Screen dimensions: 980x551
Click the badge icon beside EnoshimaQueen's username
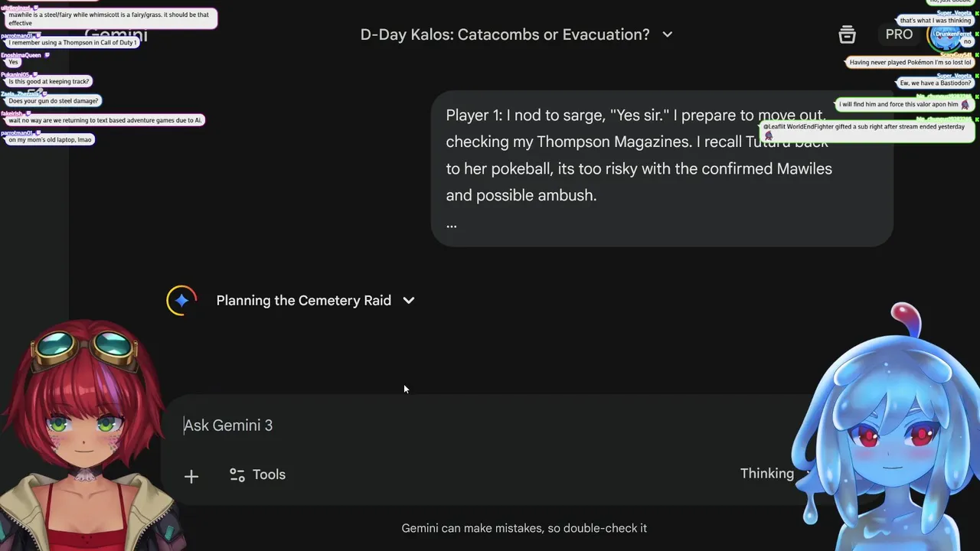tap(47, 55)
